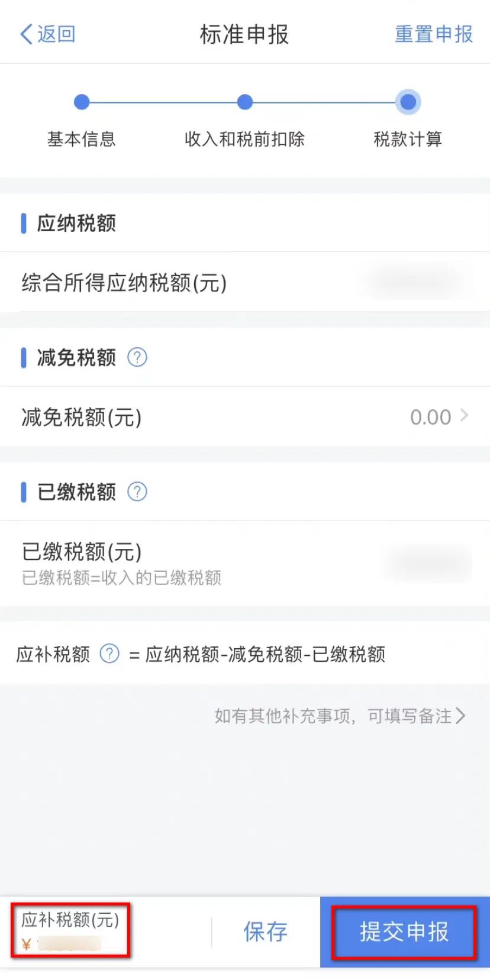This screenshot has height=980, width=490.
Task: Go to 基本信息 step label
Action: click(x=82, y=140)
